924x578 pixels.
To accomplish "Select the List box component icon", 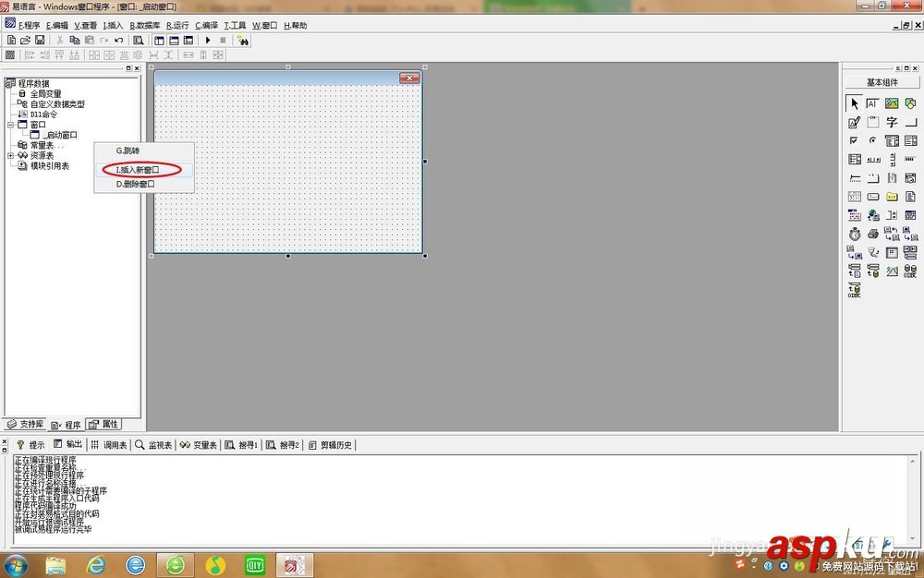I will 910,140.
